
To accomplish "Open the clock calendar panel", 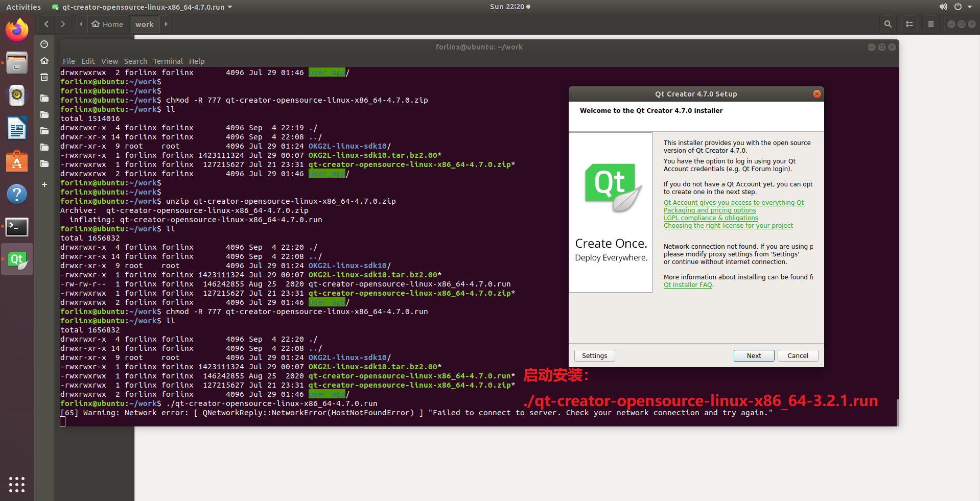I will click(510, 7).
